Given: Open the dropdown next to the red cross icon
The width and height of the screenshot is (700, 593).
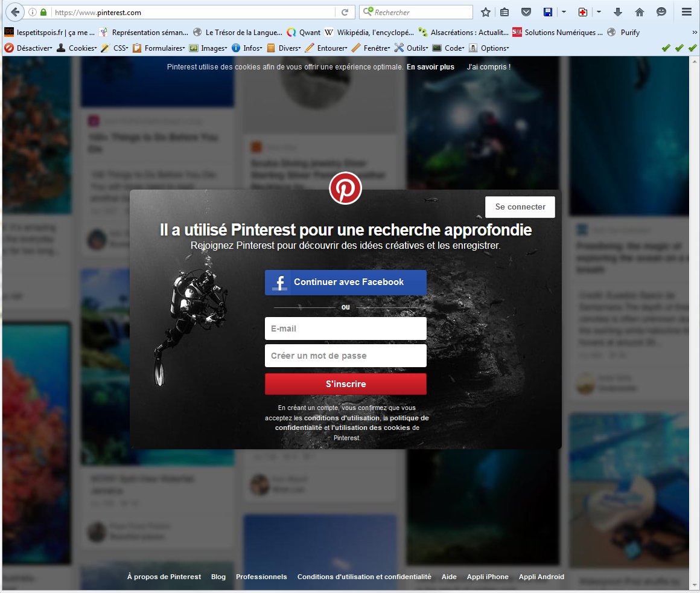Looking at the screenshot, I should [x=599, y=12].
